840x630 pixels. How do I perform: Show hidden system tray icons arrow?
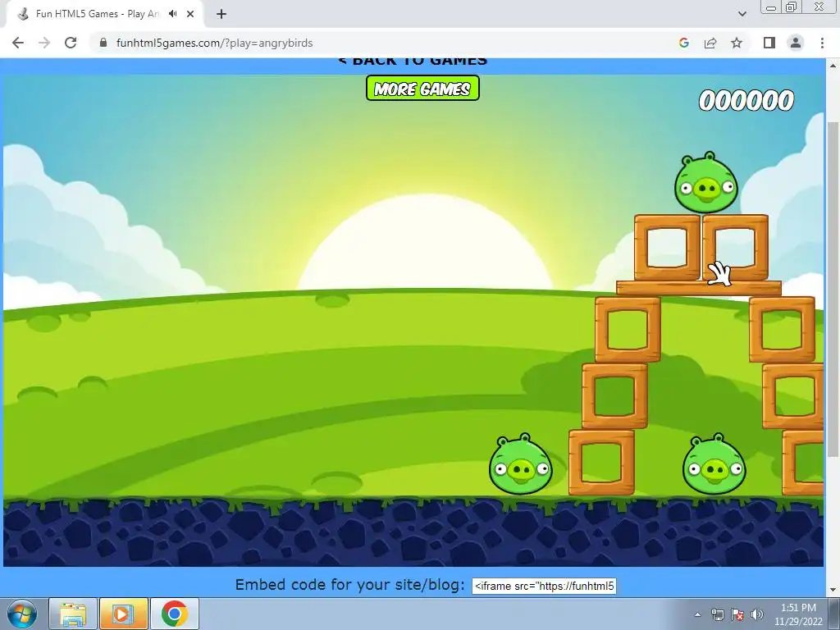(x=697, y=614)
